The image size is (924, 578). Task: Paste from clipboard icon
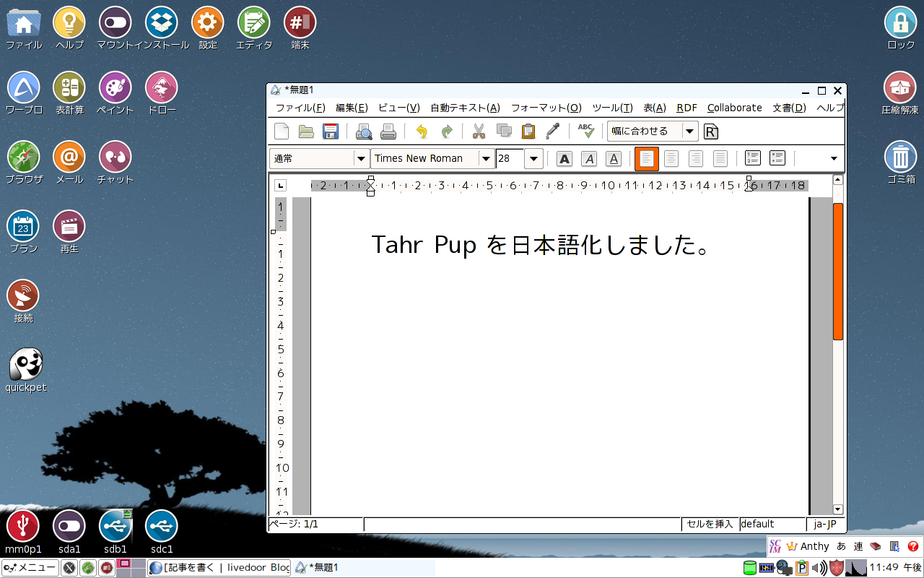pyautogui.click(x=528, y=131)
